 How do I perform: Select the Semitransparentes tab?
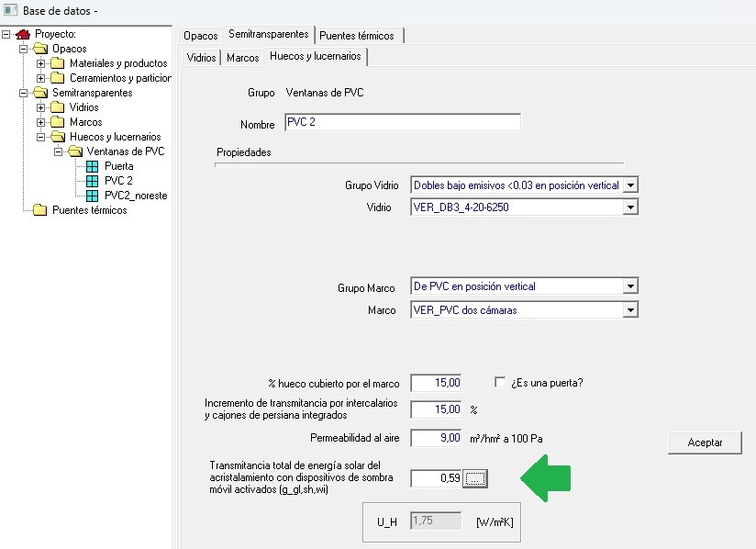[x=269, y=34]
